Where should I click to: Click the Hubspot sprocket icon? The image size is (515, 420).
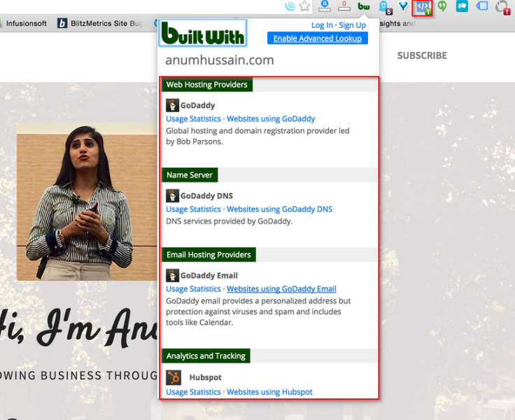coord(174,377)
